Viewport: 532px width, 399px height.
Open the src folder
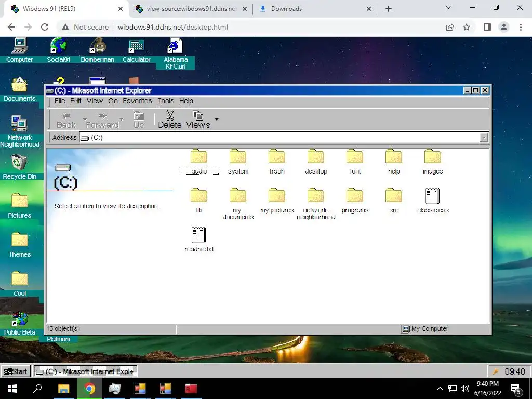[394, 201]
